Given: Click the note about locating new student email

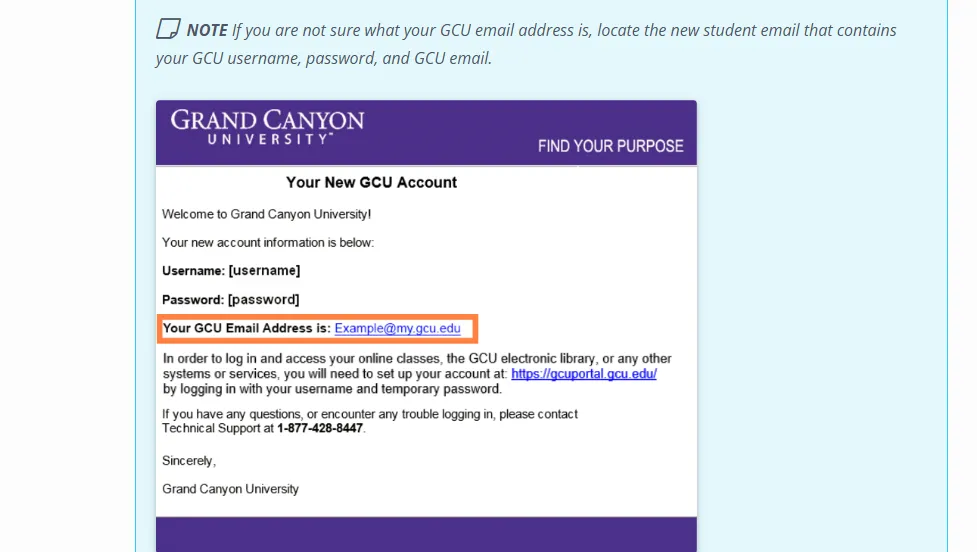Looking at the screenshot, I should click(527, 44).
